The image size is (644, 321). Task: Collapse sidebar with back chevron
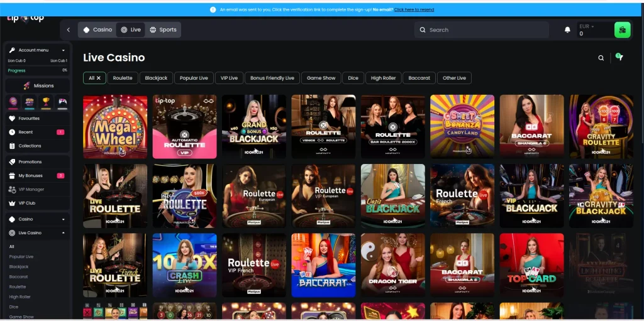pyautogui.click(x=68, y=30)
